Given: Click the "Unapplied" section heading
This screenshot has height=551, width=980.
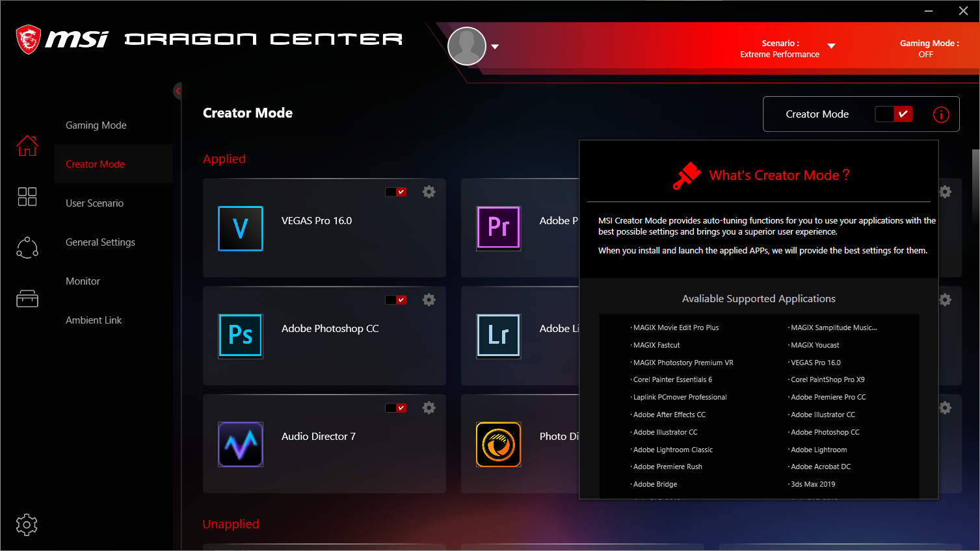Looking at the screenshot, I should [231, 524].
